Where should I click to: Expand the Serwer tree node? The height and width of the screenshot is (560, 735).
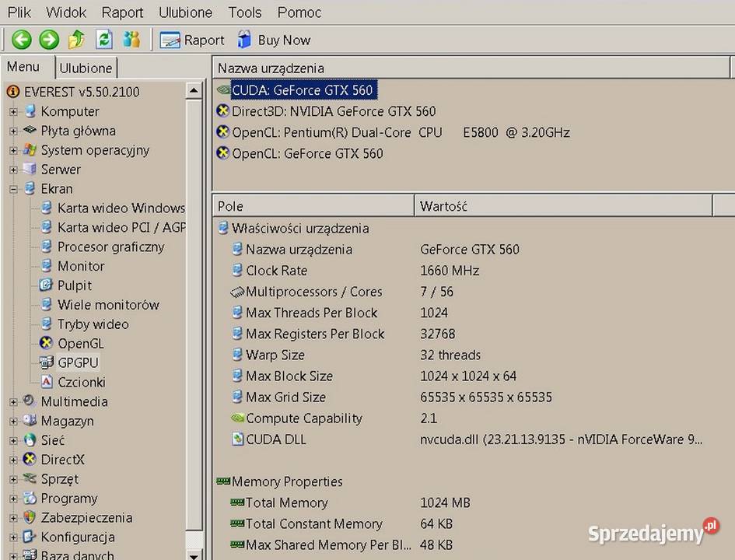(x=13, y=170)
